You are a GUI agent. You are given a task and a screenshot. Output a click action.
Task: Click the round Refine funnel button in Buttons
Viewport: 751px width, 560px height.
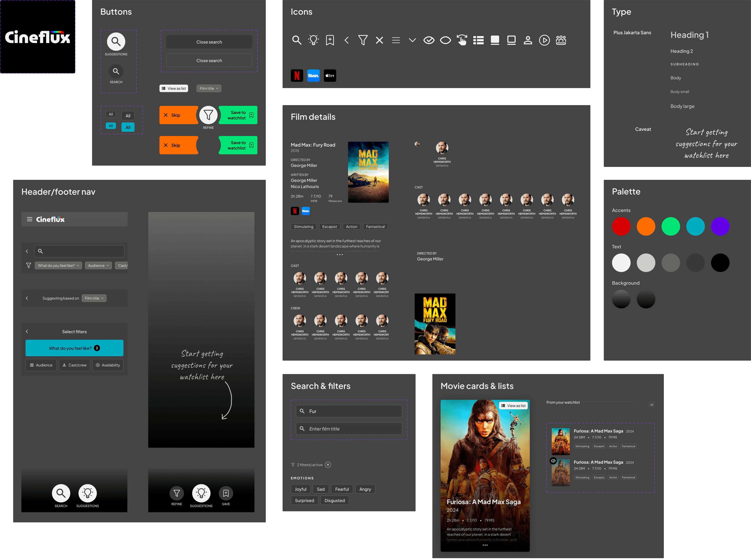[x=208, y=115]
